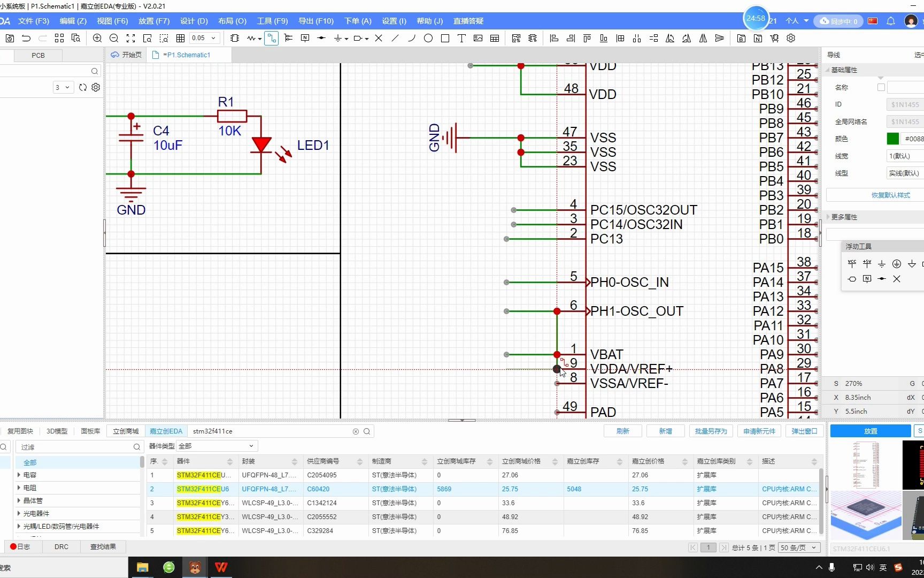This screenshot has height=578, width=924.
Task: Place a junction dot from the toolbar
Action: point(321,38)
